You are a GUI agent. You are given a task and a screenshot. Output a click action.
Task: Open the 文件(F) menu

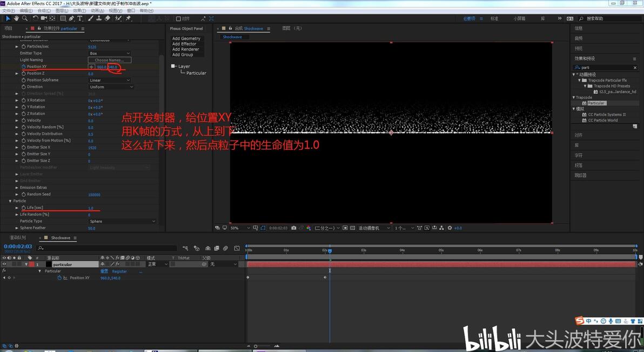pos(9,11)
